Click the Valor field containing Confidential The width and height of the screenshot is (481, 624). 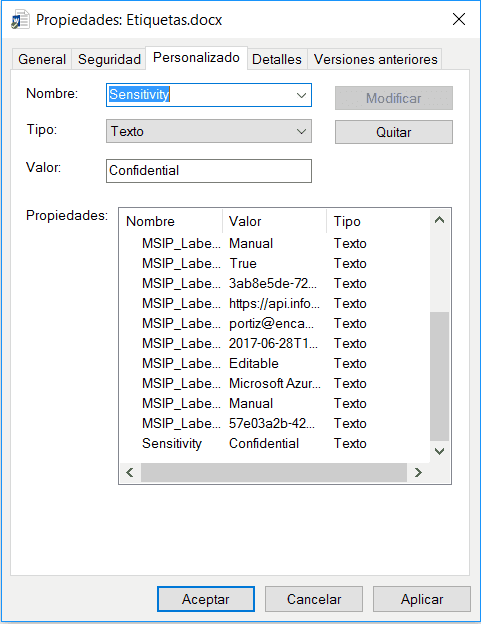209,171
